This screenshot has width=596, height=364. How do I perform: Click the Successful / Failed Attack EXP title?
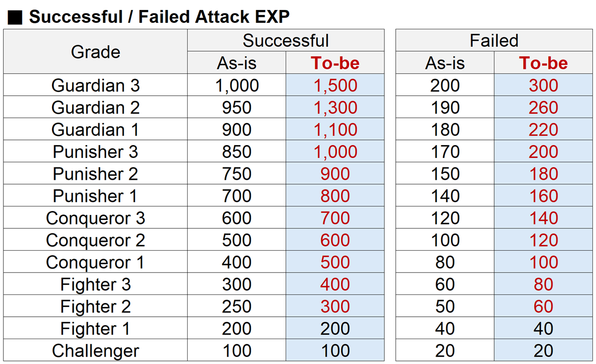[159, 17]
